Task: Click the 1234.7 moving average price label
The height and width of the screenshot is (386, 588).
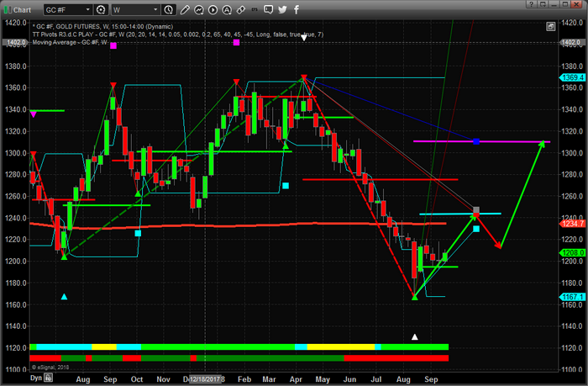Action: tap(571, 224)
